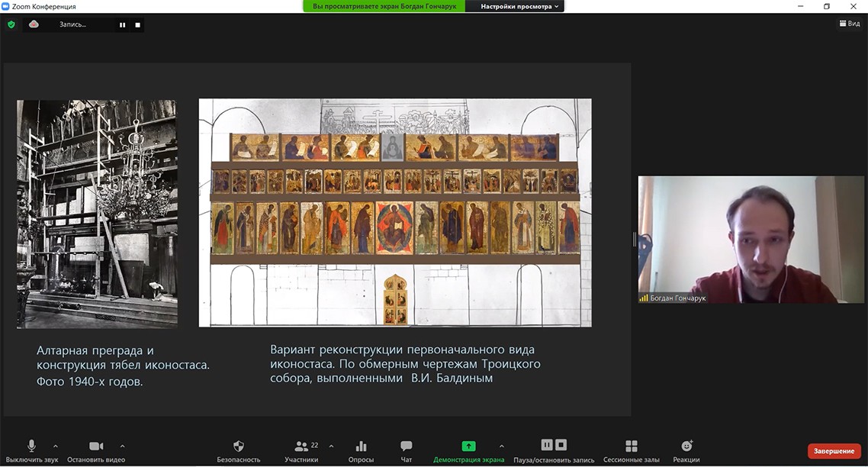Open the Опросы polls window
The height and width of the screenshot is (467, 868).
pyautogui.click(x=361, y=451)
